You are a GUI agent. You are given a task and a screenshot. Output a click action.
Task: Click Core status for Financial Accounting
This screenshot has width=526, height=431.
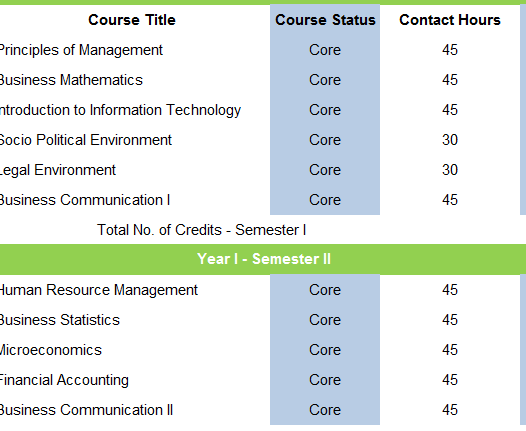(325, 380)
